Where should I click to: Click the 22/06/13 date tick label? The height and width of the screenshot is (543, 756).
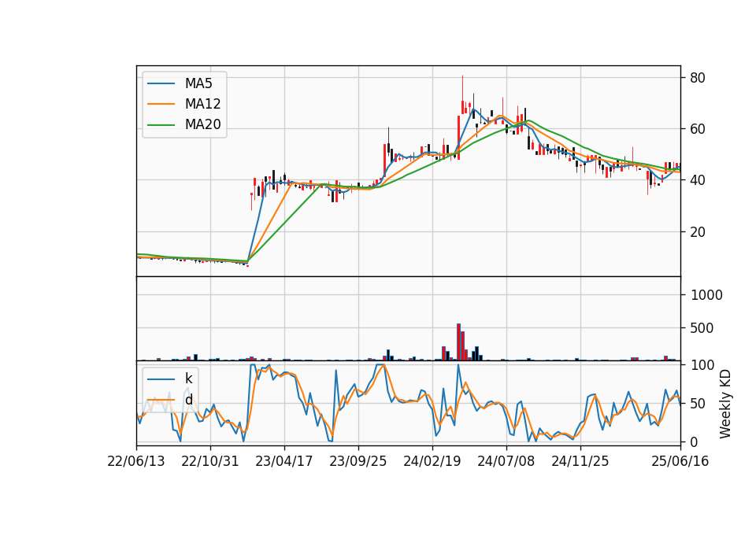point(136,461)
